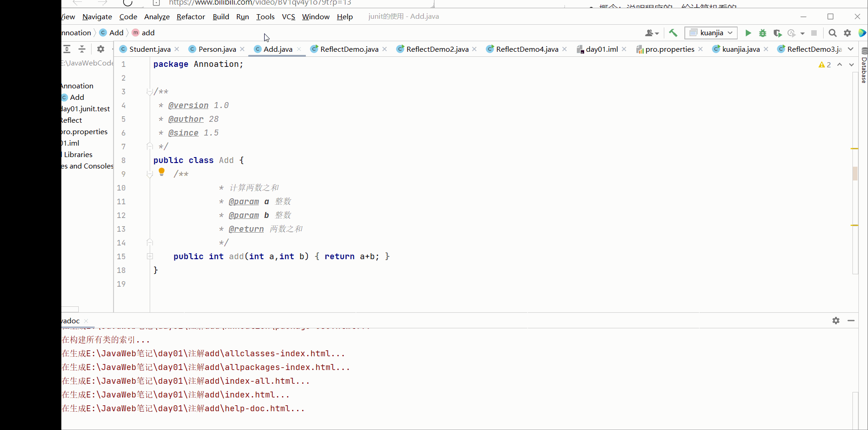868x430 pixels.
Task: Close the Javadoc output tab
Action: tap(86, 321)
